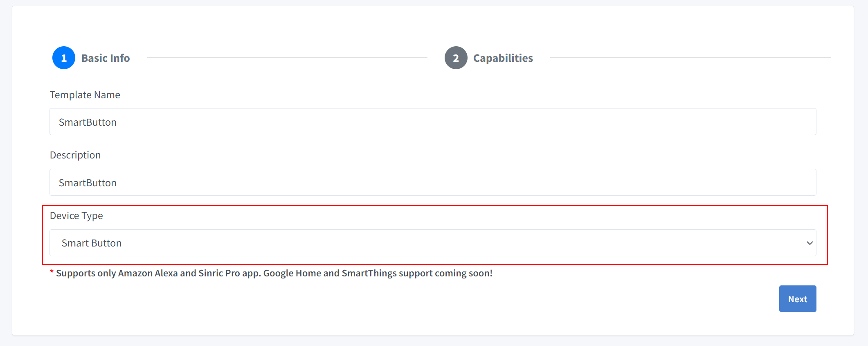
Task: Click the Template Name label
Action: coord(85,95)
